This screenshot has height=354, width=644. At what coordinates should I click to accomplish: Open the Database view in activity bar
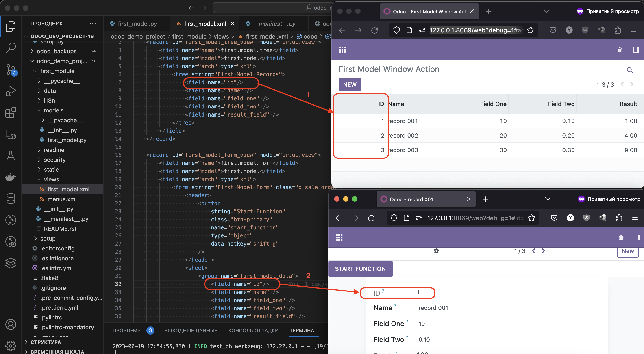(x=11, y=199)
